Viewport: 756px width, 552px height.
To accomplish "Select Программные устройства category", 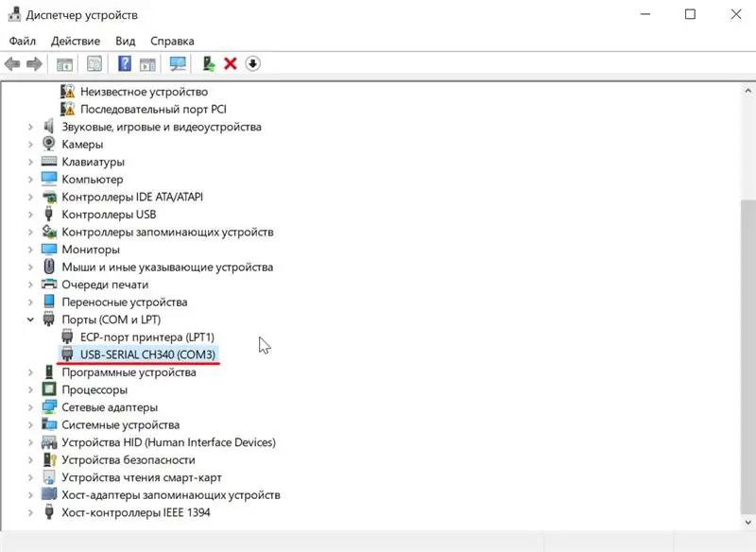I will click(x=129, y=372).
